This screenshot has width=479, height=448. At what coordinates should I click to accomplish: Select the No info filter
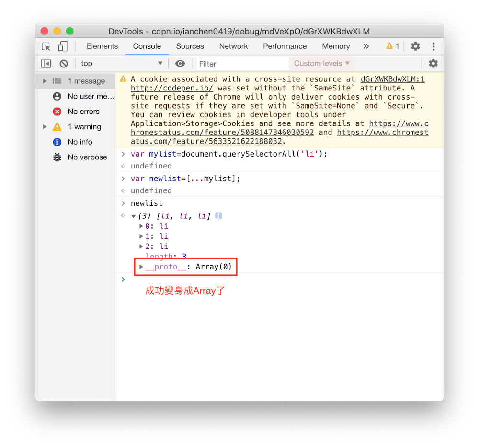pos(75,142)
